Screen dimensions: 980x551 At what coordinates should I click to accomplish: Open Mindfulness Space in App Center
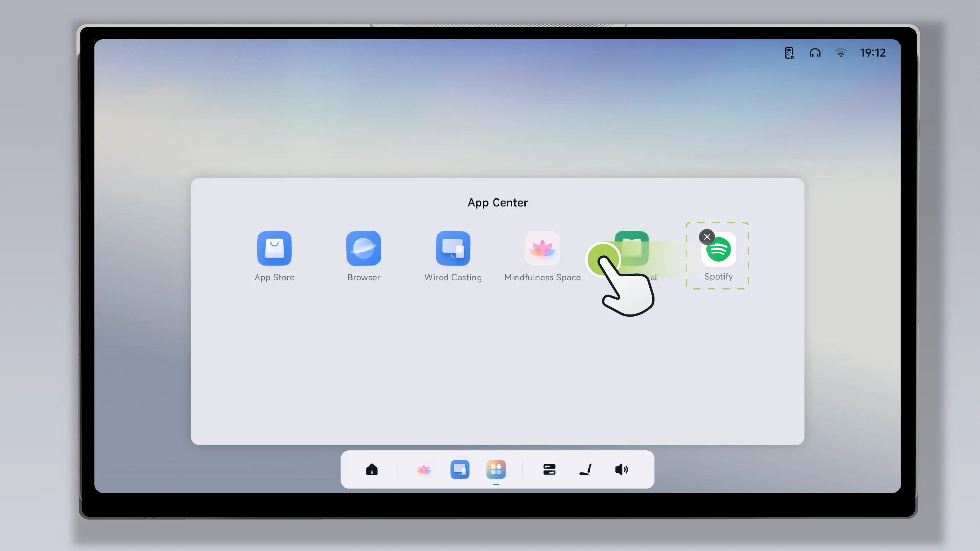pyautogui.click(x=542, y=248)
